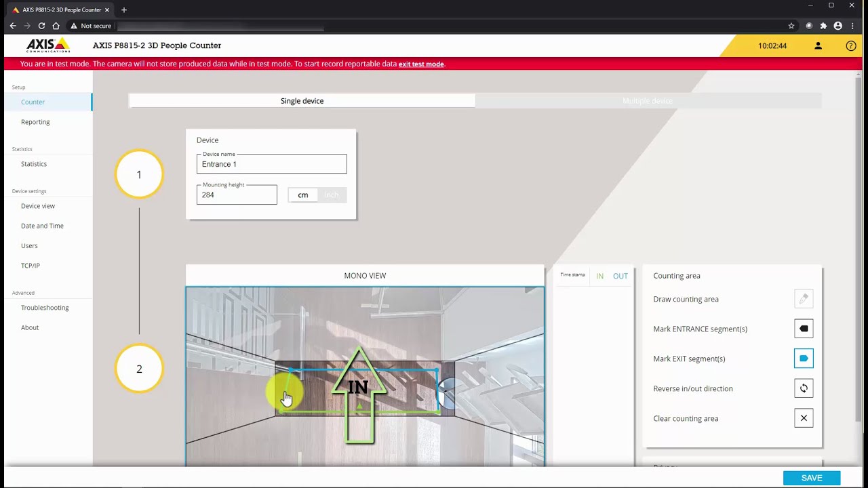Click the Mounting height input field
Image resolution: width=868 pixels, height=488 pixels.
(237, 195)
